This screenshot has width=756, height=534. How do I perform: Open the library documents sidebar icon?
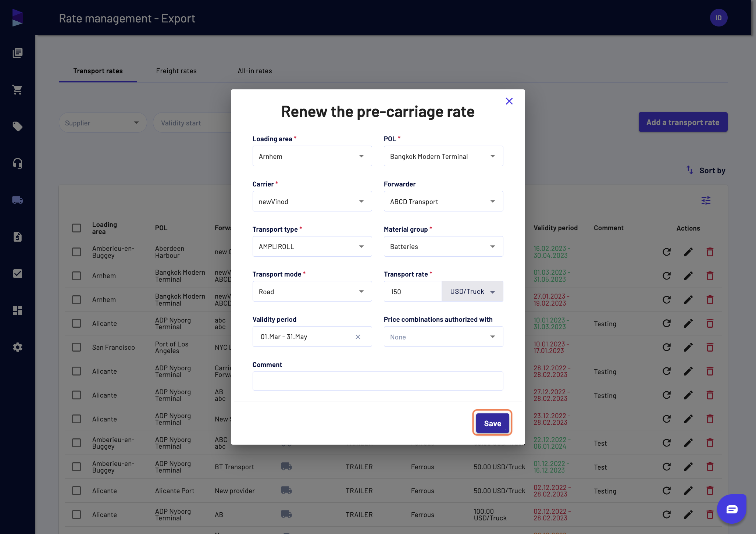click(x=17, y=53)
